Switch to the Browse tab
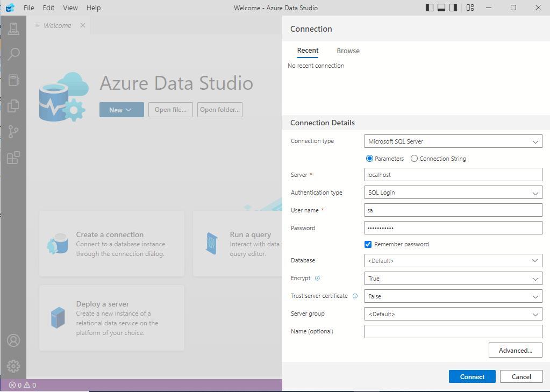 pyautogui.click(x=348, y=51)
